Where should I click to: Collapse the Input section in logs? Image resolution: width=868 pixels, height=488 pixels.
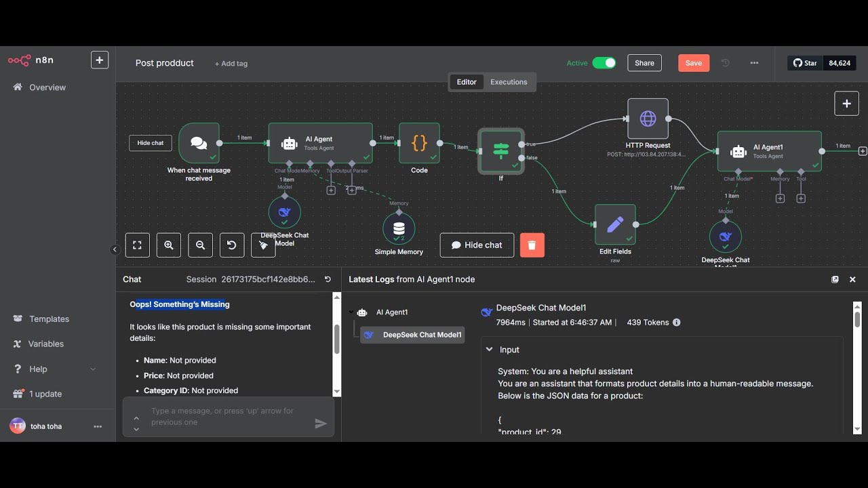[489, 350]
